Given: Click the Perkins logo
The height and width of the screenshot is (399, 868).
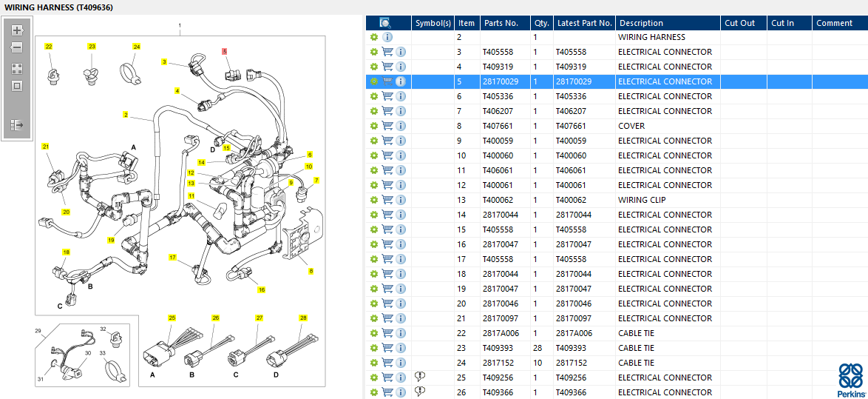Looking at the screenshot, I should [x=850, y=380].
